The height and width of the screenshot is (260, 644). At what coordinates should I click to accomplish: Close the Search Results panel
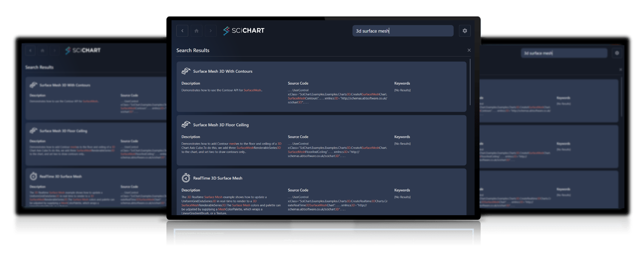[469, 50]
